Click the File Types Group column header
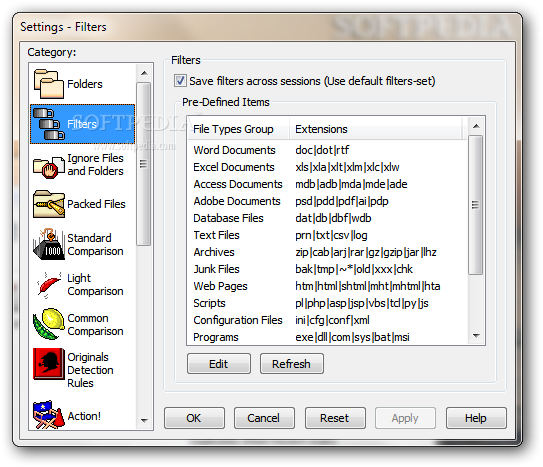This screenshot has width=543, height=467. (238, 129)
